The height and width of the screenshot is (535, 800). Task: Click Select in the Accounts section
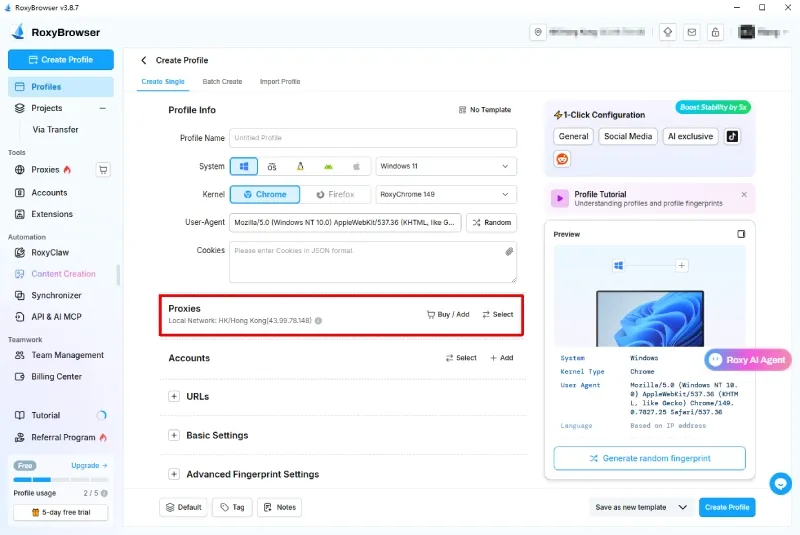pos(461,358)
